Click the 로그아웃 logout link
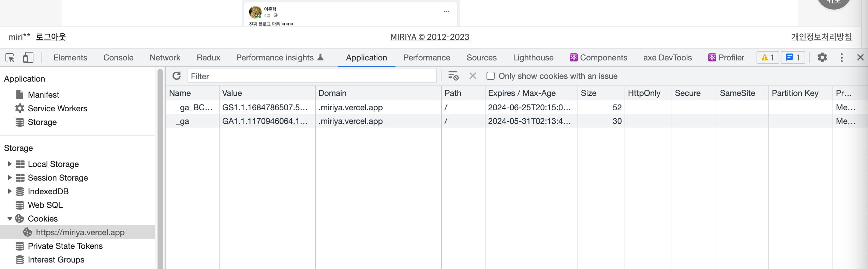Image resolution: width=868 pixels, height=269 pixels. (x=51, y=37)
